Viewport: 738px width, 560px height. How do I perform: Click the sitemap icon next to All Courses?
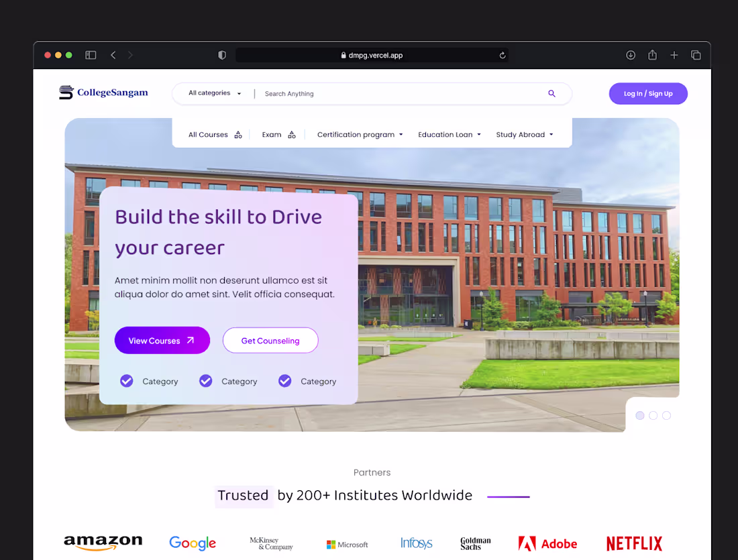tap(238, 134)
